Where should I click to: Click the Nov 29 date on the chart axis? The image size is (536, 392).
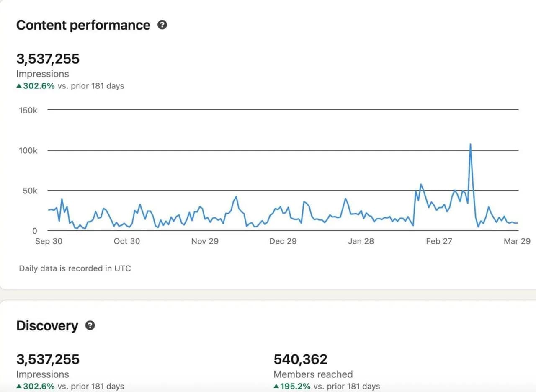pos(205,241)
